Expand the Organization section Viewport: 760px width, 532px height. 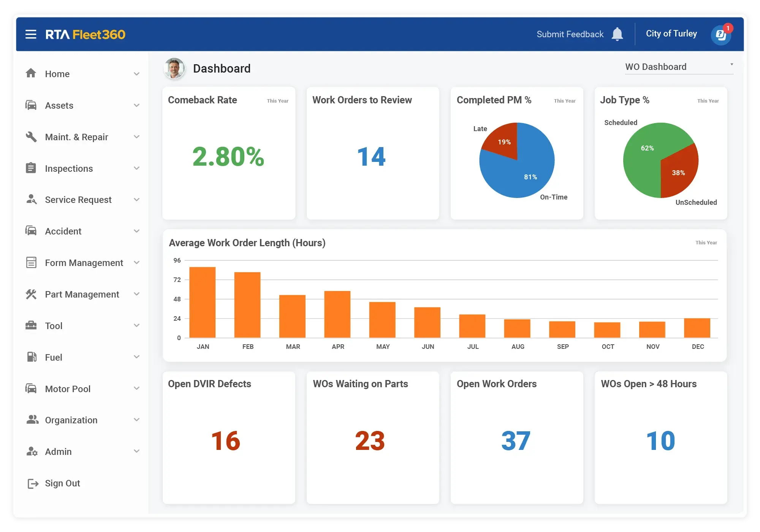[x=136, y=420]
